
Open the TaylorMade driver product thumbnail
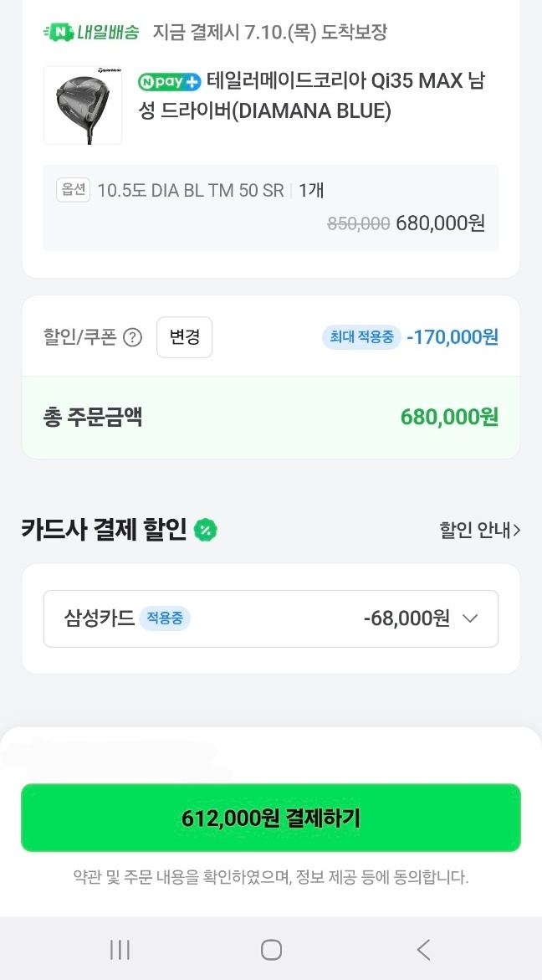83,105
